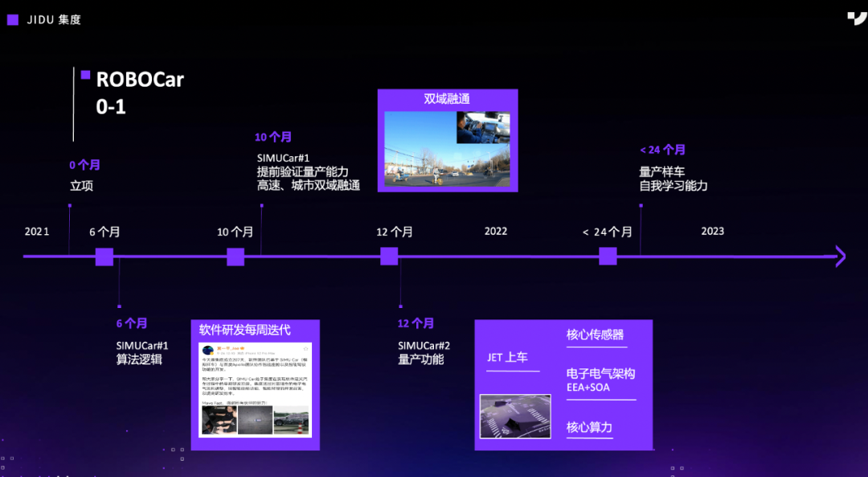Viewport: 868px width, 477px height.
Task: Select the square timeline marker under white < 24个月
Action: click(608, 256)
